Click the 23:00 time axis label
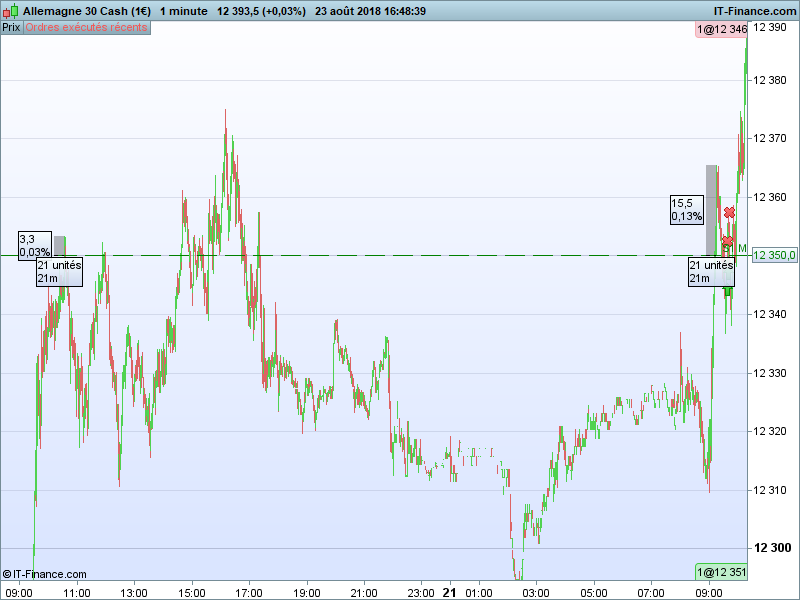This screenshot has width=800, height=600. point(421,593)
